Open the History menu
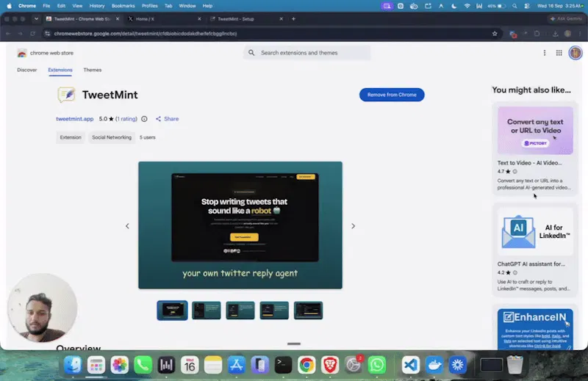The image size is (588, 381). point(97,6)
